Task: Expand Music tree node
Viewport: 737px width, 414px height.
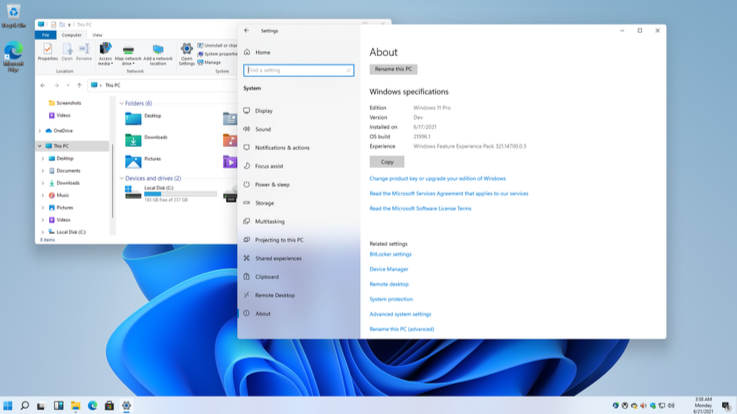Action: pyautogui.click(x=43, y=195)
